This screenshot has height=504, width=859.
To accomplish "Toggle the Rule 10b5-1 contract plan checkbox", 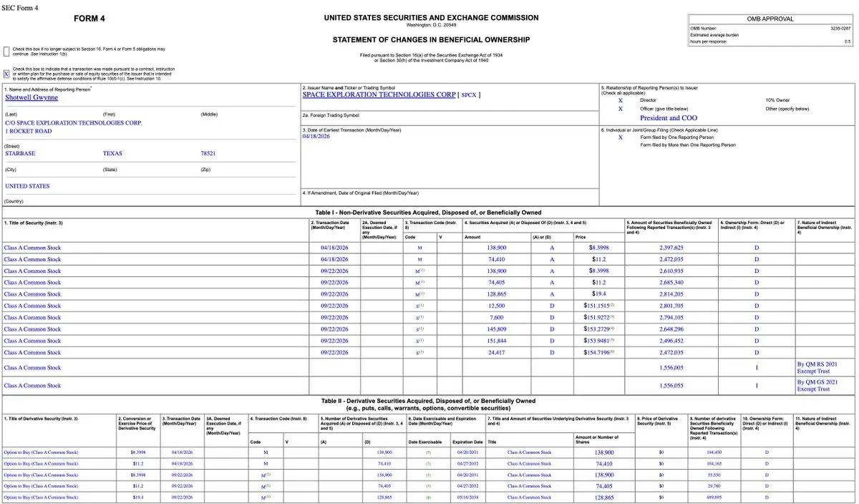I will point(6,74).
